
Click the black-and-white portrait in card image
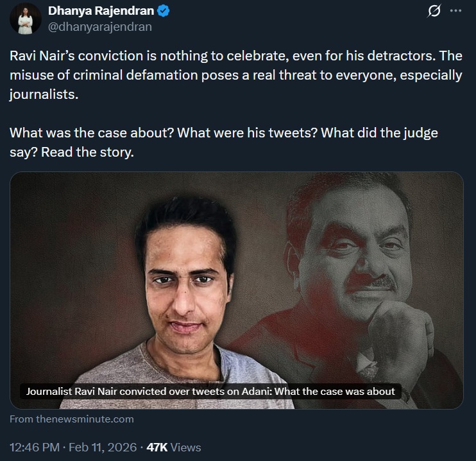tap(366, 257)
